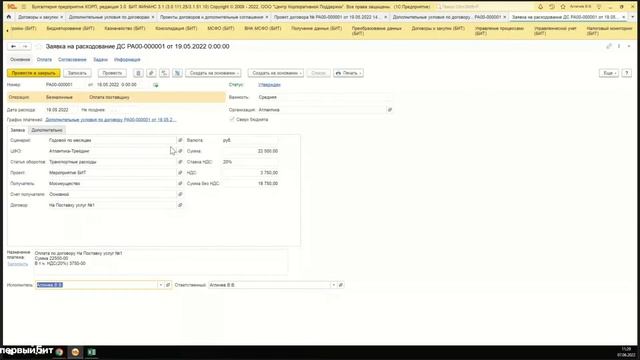Screen dimensions: 640x360
Task: Get link to document icon near form close
Action: click(609, 47)
